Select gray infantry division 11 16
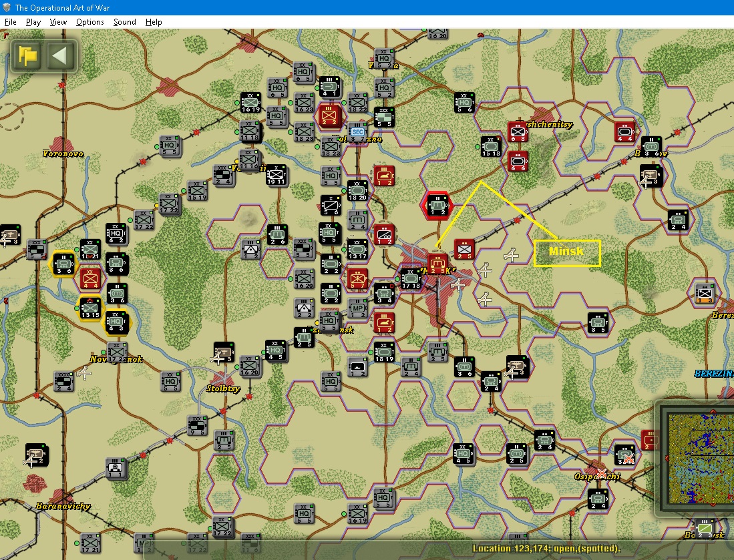The height and width of the screenshot is (560, 734). point(248,160)
